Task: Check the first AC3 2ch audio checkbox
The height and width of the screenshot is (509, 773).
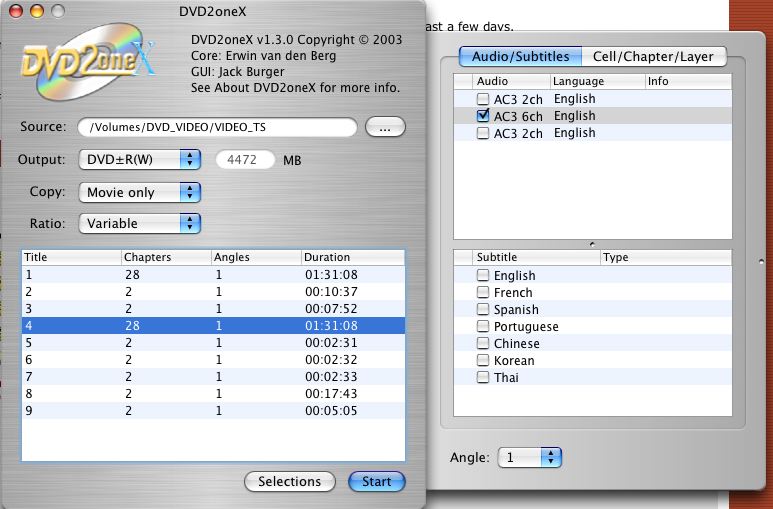Action: tap(483, 99)
